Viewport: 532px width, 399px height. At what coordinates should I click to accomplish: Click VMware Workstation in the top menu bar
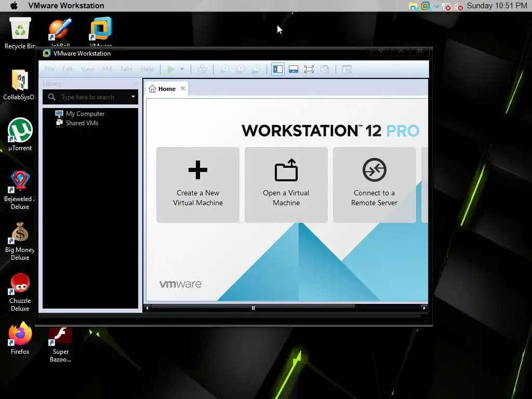coord(66,5)
